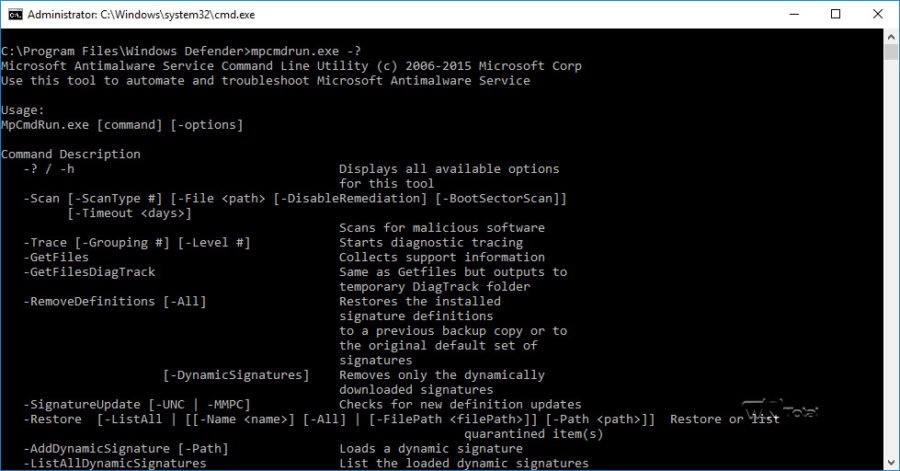
Task: Click 'Removes only the dynamically' description
Action: pyautogui.click(x=441, y=375)
